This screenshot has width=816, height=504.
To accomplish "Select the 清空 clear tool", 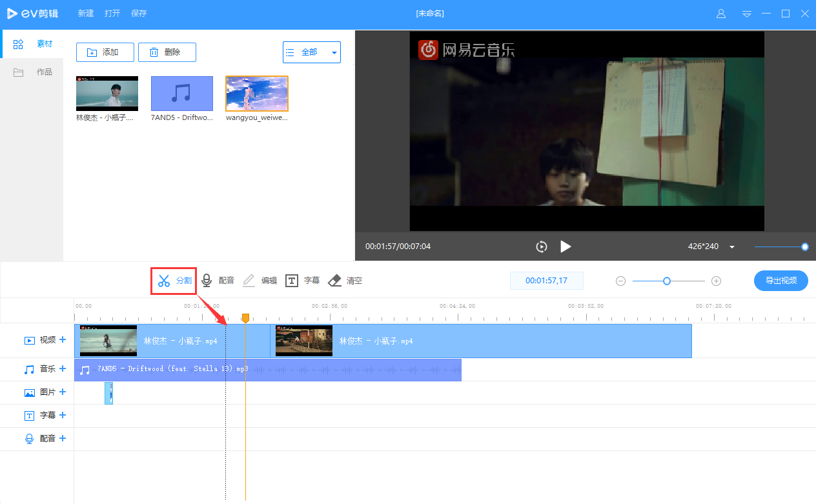I will [x=334, y=280].
